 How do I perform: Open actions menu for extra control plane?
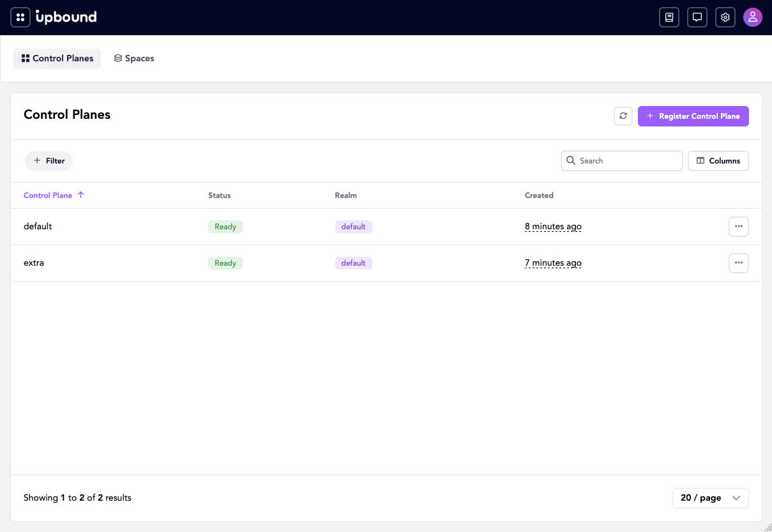coord(739,263)
